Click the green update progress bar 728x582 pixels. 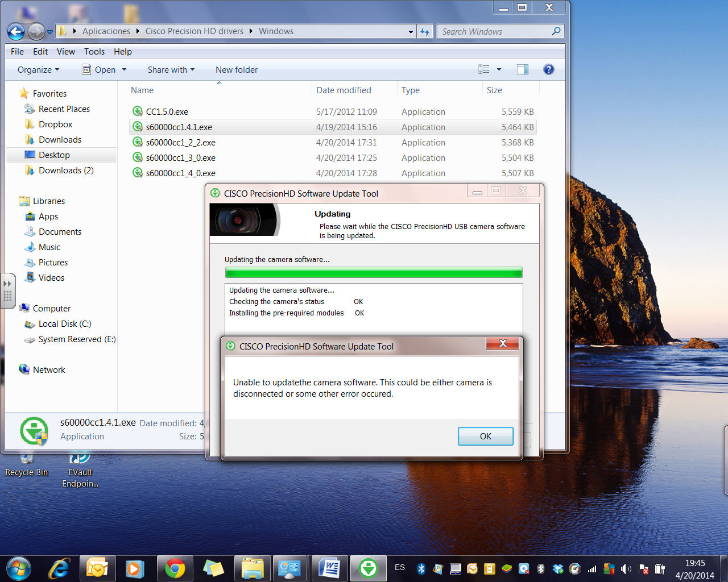tap(374, 272)
